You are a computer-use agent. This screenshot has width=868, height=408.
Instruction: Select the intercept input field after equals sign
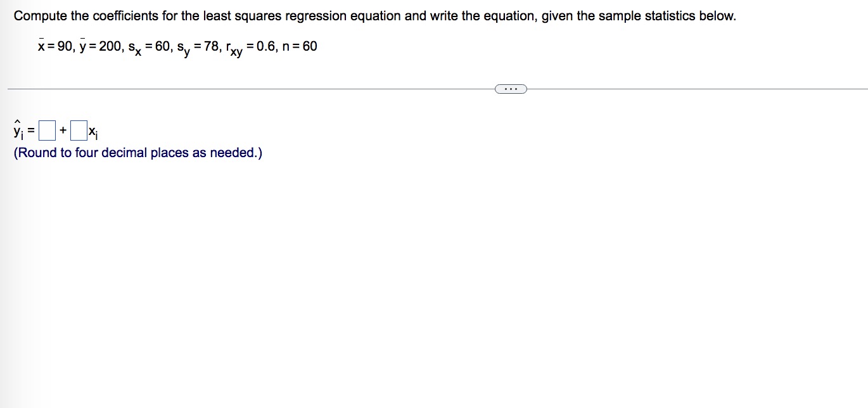pyautogui.click(x=47, y=129)
